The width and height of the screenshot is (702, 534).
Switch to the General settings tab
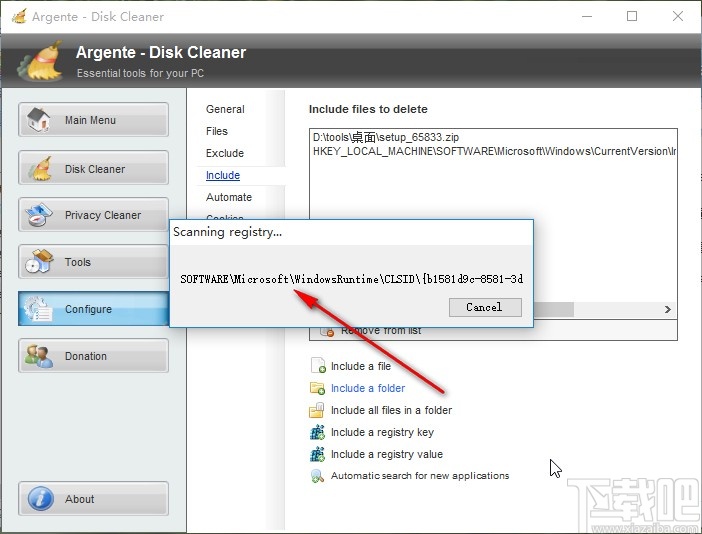click(x=225, y=109)
